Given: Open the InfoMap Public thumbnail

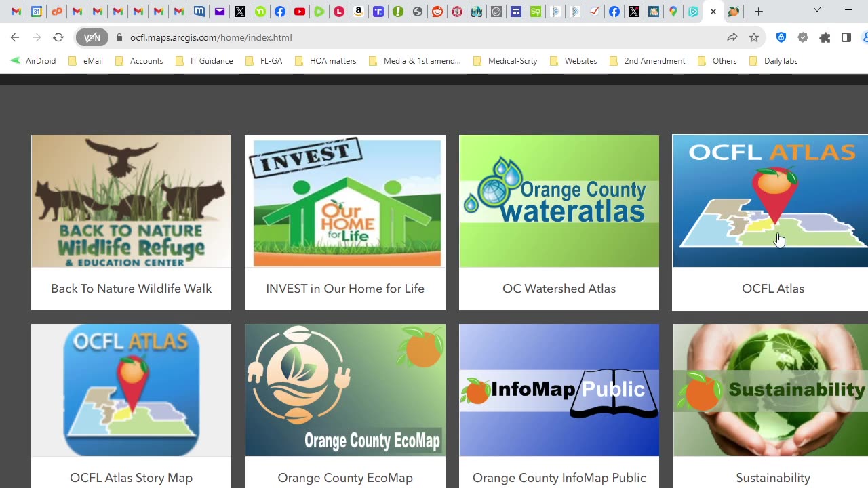Looking at the screenshot, I should point(559,390).
